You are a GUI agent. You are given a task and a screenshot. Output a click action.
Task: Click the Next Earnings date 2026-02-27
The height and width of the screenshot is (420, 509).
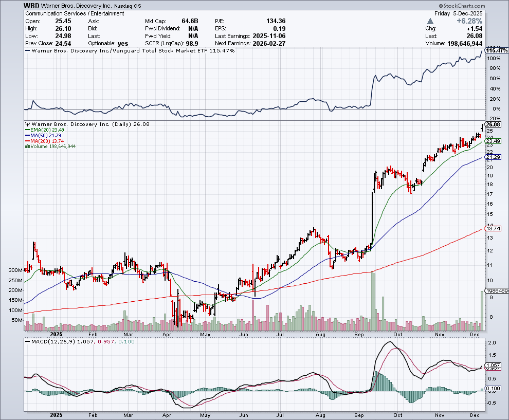click(267, 43)
